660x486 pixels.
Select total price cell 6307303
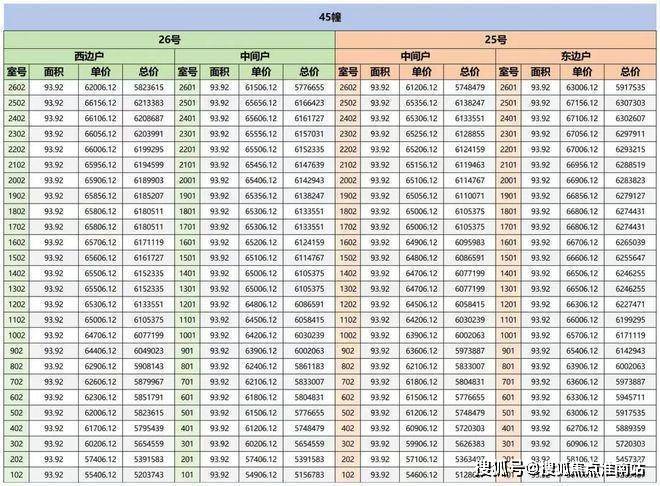[x=630, y=103]
